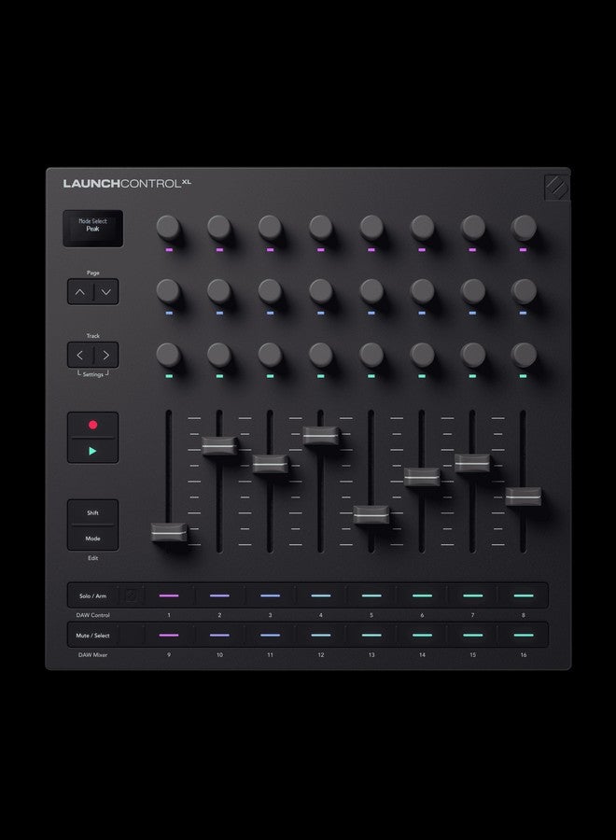616x840 pixels.
Task: Click the DAW Mixer label
Action: click(92, 654)
